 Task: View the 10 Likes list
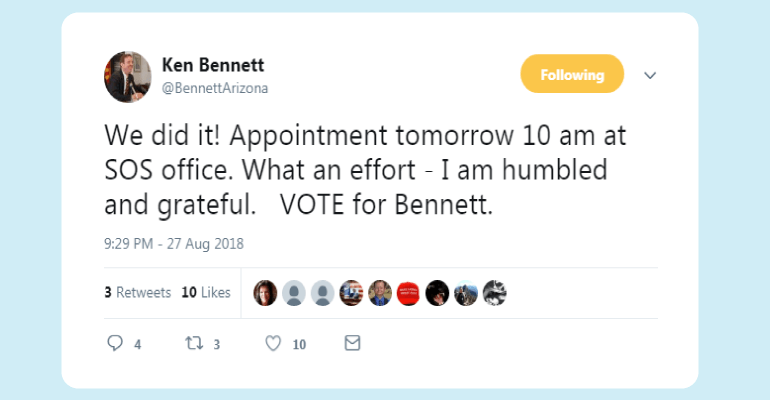coord(206,293)
